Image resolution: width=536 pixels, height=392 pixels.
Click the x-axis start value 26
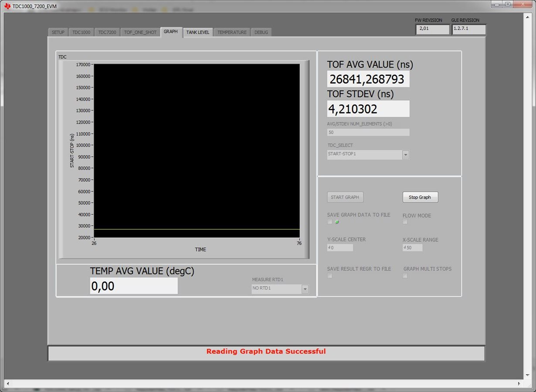[x=94, y=243]
